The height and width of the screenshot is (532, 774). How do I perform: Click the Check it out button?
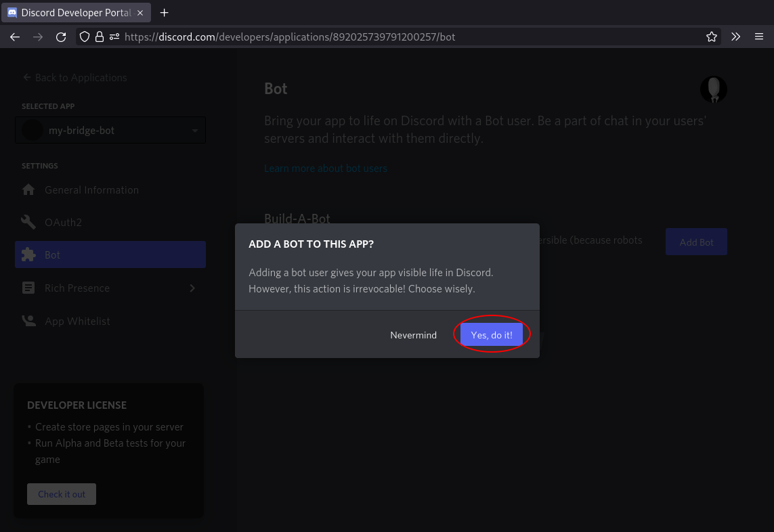[62, 494]
